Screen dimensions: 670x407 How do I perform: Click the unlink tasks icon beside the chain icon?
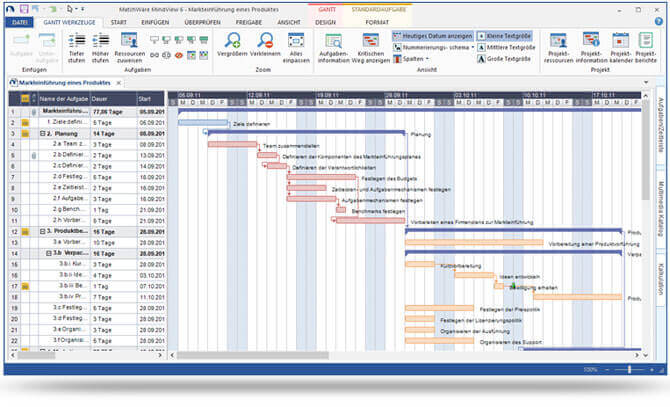(x=167, y=55)
